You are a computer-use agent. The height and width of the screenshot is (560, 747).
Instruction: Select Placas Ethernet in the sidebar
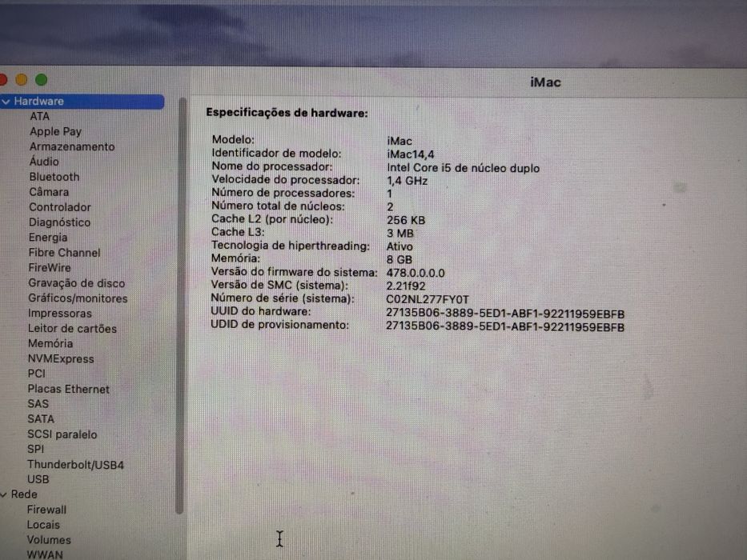pos(68,389)
